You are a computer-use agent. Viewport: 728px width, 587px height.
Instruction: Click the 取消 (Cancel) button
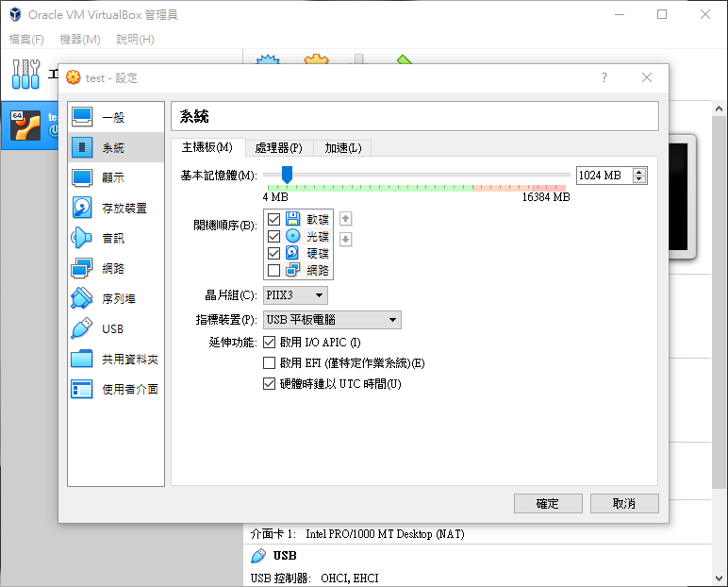(624, 503)
